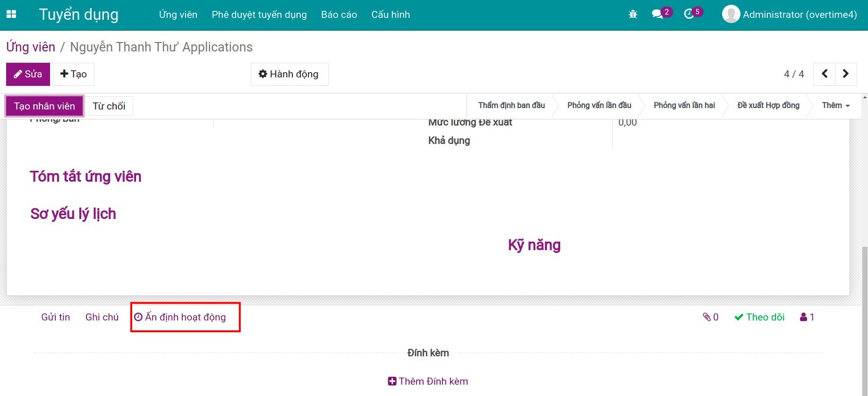This screenshot has height=396, width=868.
Task: Click the Tạo create button
Action: (74, 74)
